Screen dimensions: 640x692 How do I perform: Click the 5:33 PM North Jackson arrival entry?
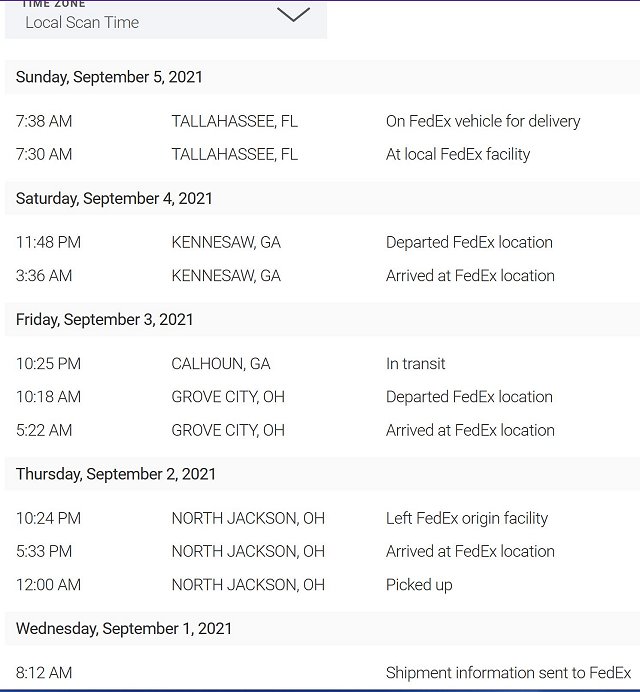(322, 551)
